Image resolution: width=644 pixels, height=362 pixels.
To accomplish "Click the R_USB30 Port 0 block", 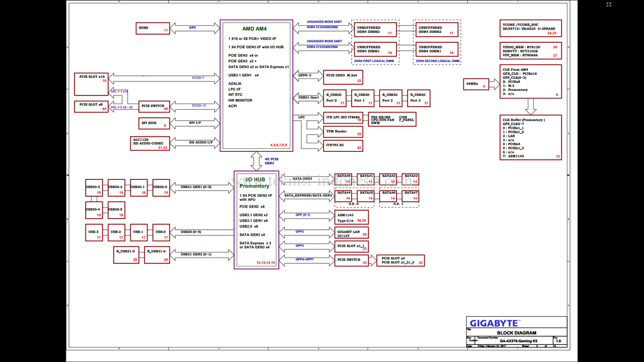I will (335, 98).
